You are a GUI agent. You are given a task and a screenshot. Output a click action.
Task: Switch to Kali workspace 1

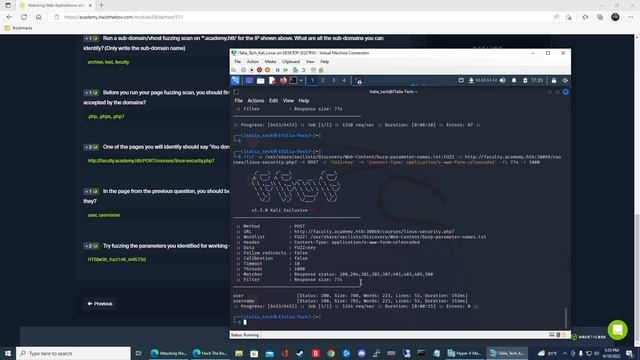(312, 80)
